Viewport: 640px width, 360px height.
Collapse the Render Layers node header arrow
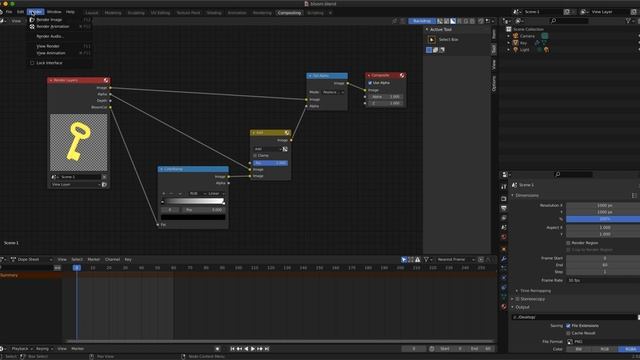click(x=51, y=80)
